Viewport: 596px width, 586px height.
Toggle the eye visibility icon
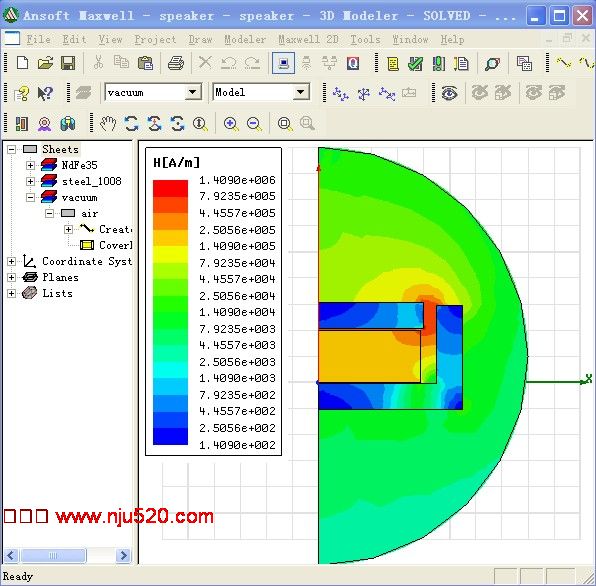point(449,93)
